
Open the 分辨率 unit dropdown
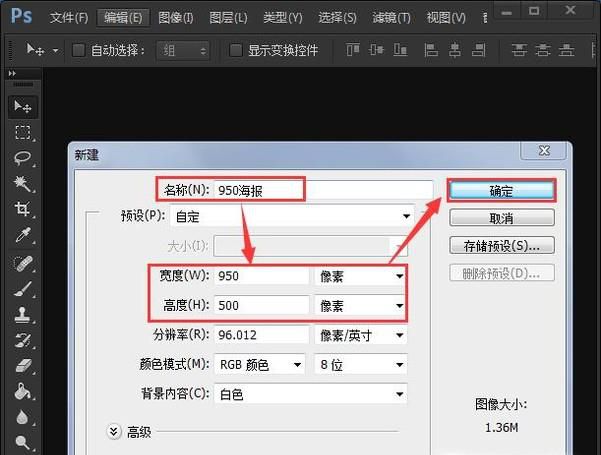[360, 335]
